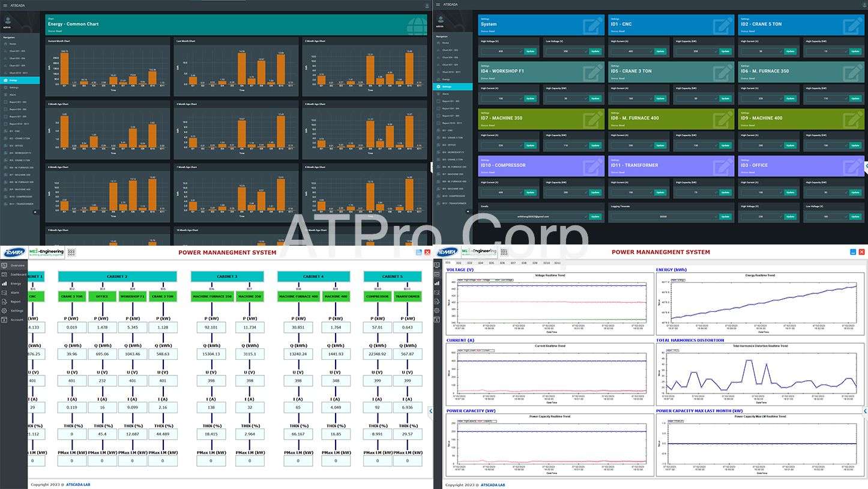Click the Alarm bell icon in power overview sidebar
868x489 pixels.
tap(4, 293)
